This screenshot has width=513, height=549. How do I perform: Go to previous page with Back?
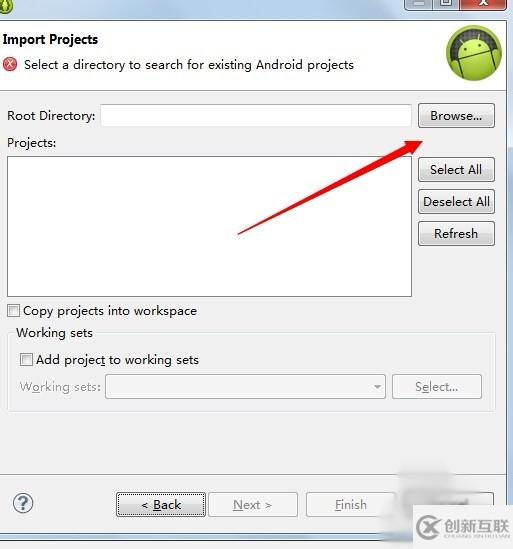(161, 505)
